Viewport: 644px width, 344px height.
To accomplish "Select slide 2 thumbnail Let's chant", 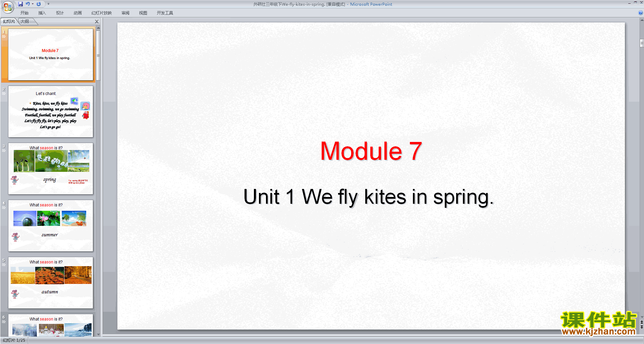I will (x=51, y=111).
